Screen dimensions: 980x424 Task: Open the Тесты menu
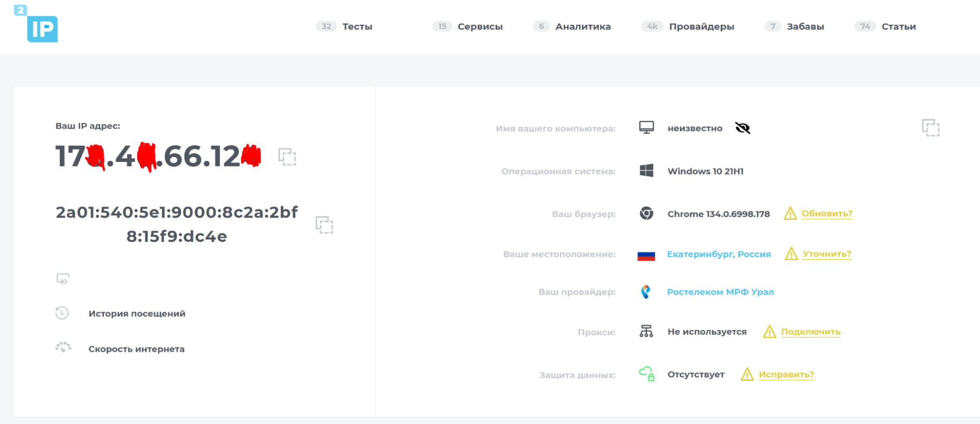coord(357,26)
